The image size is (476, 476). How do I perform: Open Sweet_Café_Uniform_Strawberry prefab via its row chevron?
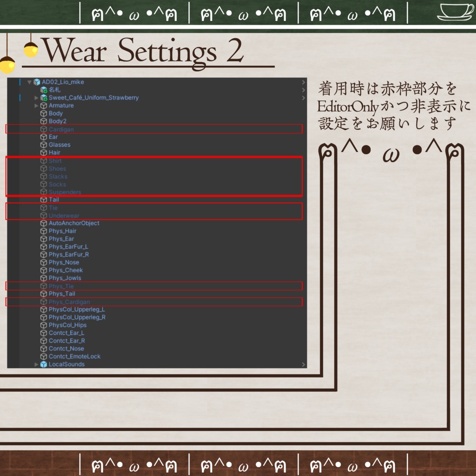point(303,98)
